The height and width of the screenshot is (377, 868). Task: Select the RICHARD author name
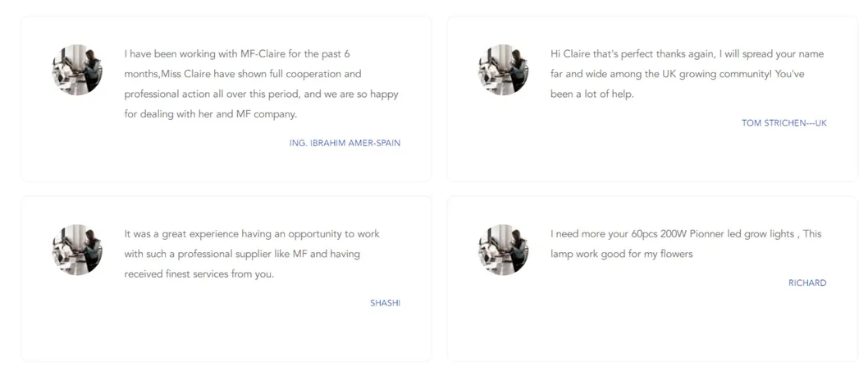pos(806,283)
